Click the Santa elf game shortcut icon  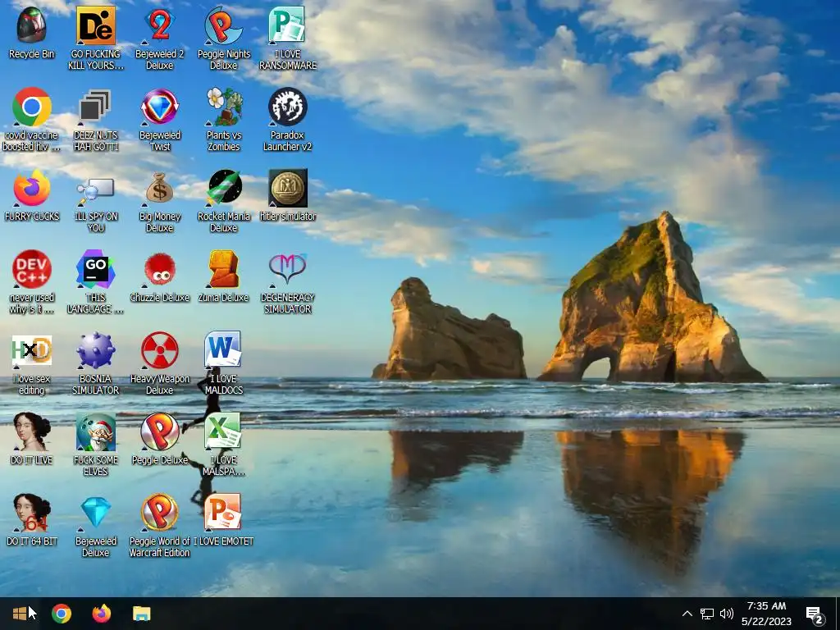coord(95,431)
